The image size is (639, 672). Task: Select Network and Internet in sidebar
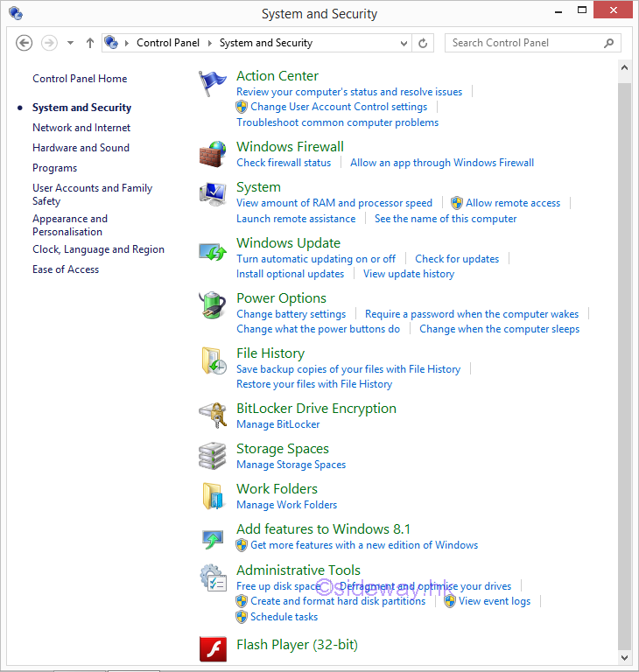pyautogui.click(x=81, y=128)
